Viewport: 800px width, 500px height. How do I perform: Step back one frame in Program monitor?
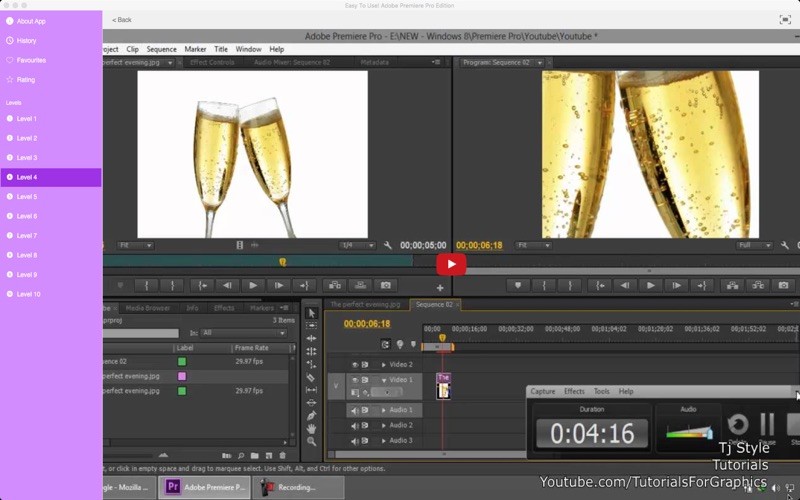point(625,286)
